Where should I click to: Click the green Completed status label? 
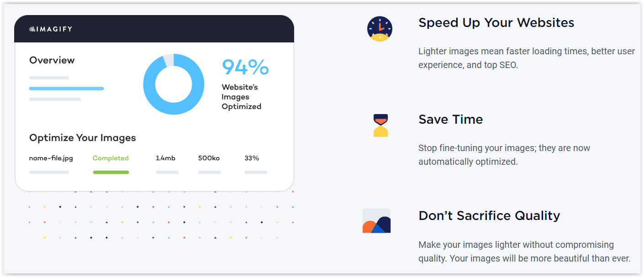point(111,158)
